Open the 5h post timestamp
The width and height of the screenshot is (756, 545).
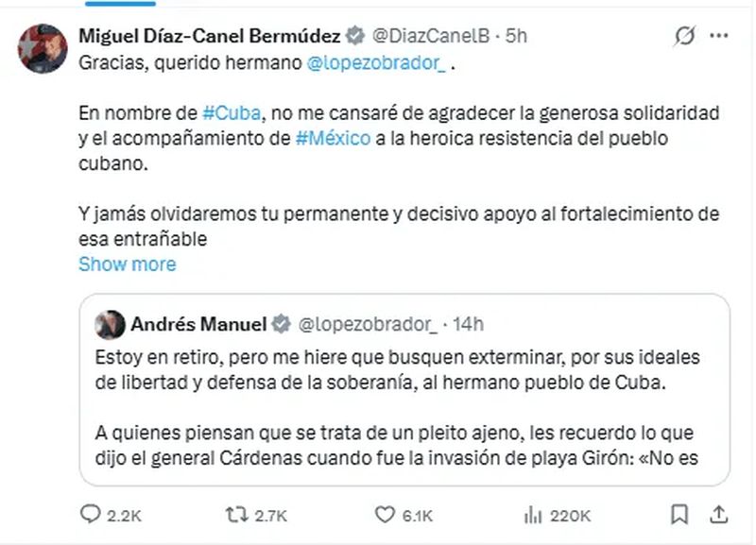517,37
